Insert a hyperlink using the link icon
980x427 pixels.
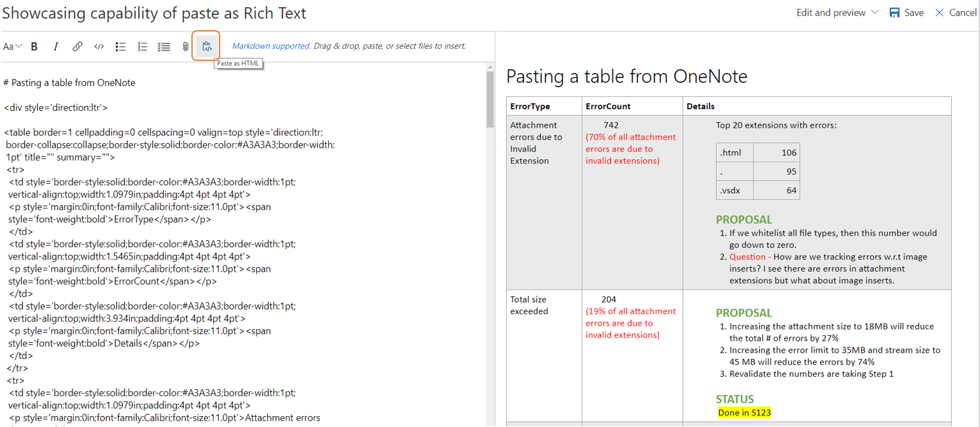tap(77, 46)
